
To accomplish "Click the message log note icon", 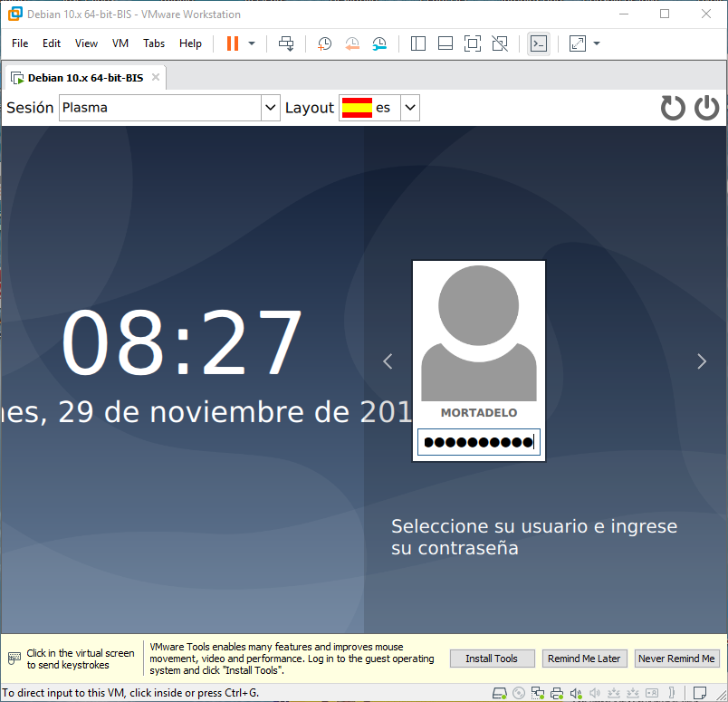I will [700, 693].
